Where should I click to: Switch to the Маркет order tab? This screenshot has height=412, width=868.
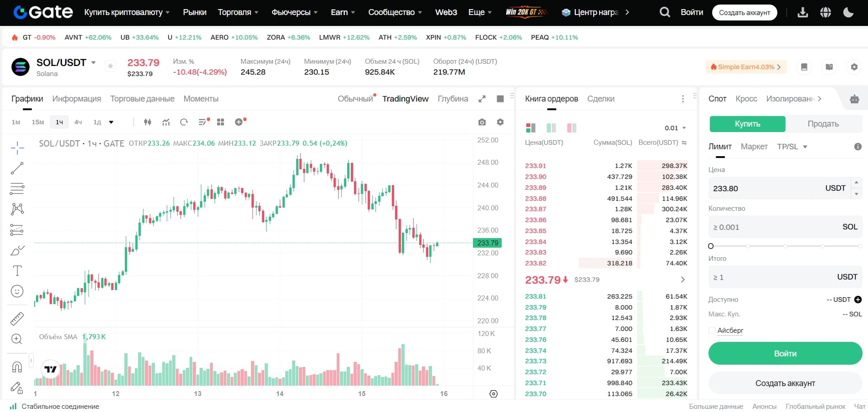tap(754, 147)
